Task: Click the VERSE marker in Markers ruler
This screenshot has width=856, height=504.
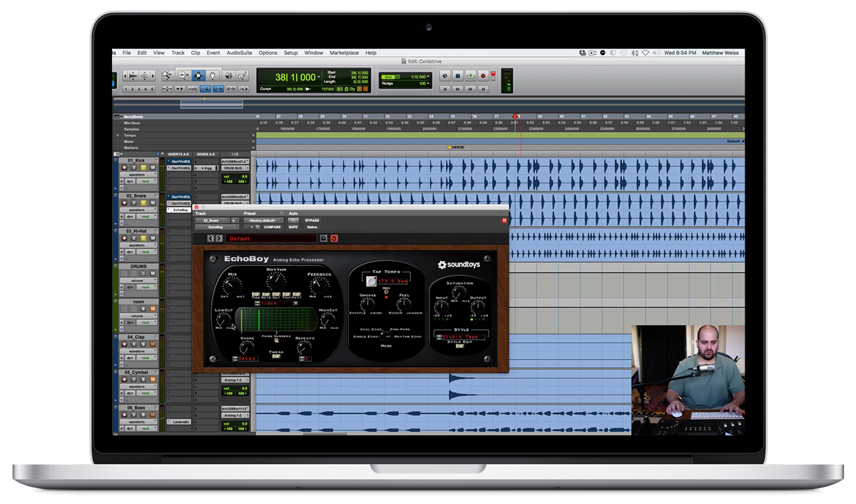Action: tap(457, 148)
